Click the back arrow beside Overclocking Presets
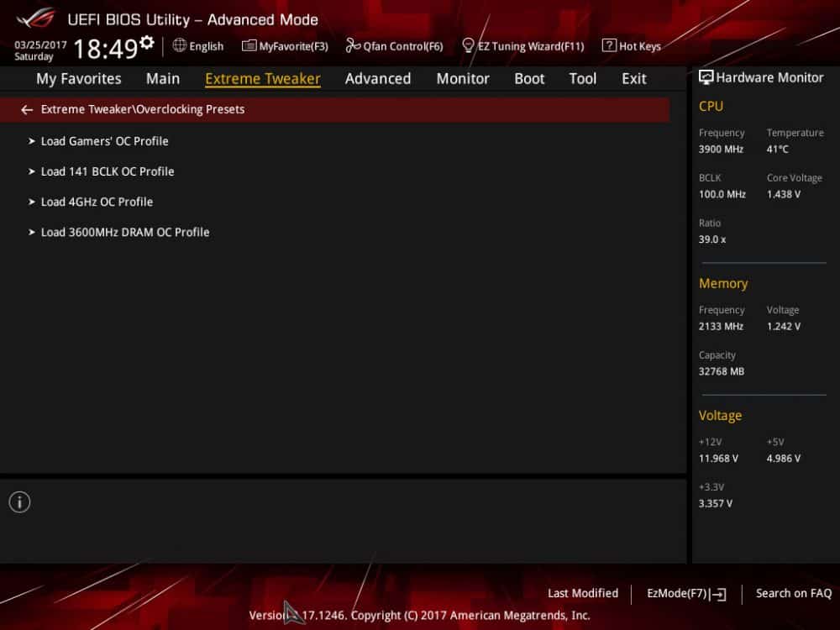 tap(27, 110)
